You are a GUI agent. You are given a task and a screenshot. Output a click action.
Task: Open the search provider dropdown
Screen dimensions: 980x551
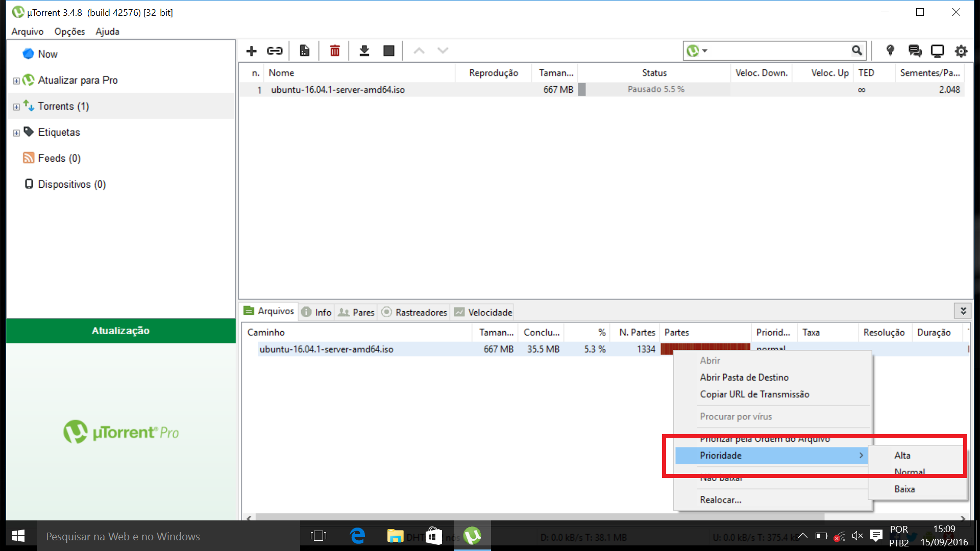pyautogui.click(x=697, y=51)
